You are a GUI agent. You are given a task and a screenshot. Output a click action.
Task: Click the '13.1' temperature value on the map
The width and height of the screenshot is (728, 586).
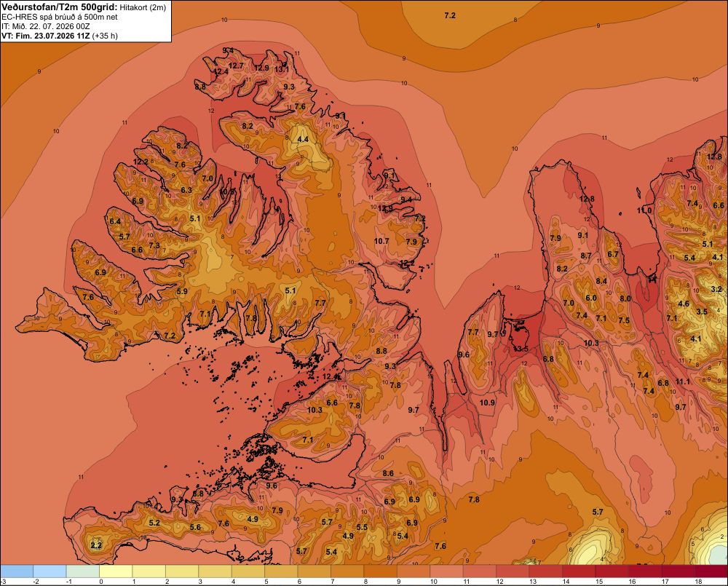point(281,70)
